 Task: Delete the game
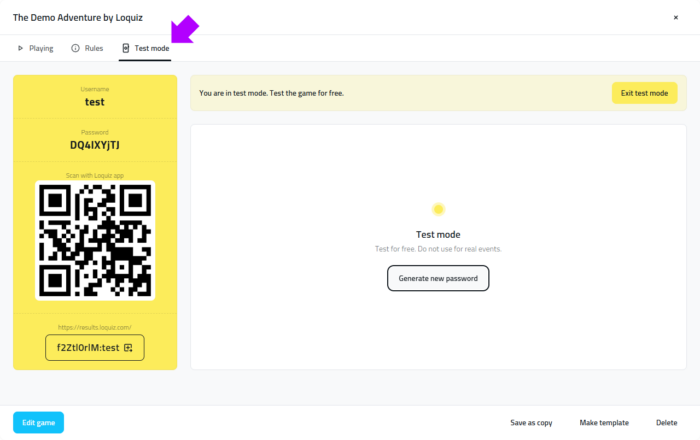tap(666, 423)
